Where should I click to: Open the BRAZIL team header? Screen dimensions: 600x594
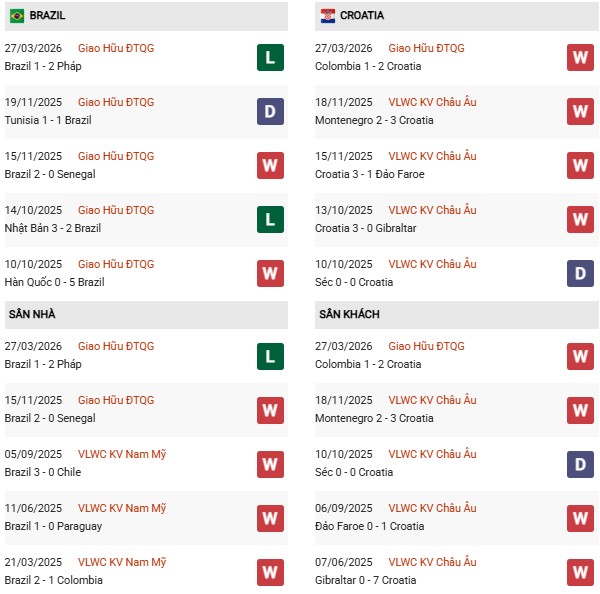(x=49, y=16)
